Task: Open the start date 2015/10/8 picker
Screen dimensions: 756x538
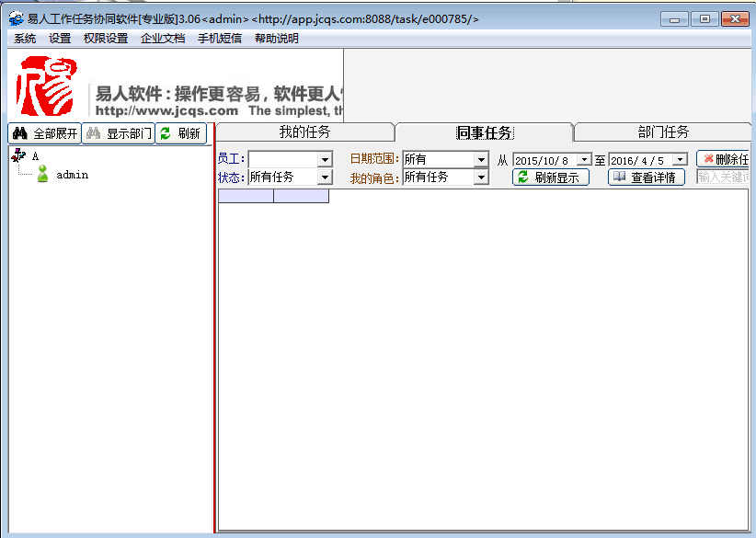Action: coord(583,160)
